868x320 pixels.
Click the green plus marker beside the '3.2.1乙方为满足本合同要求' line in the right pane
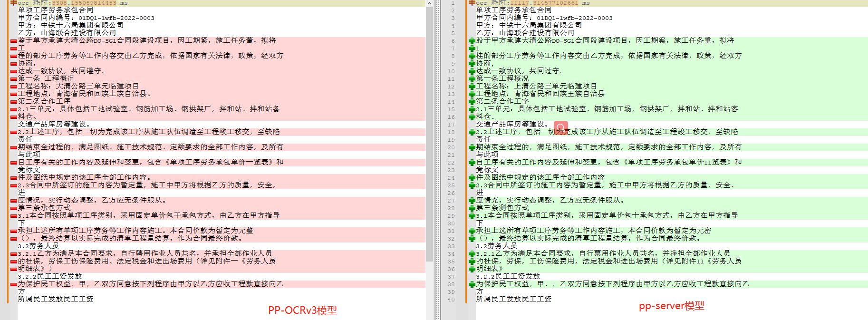pos(472,254)
